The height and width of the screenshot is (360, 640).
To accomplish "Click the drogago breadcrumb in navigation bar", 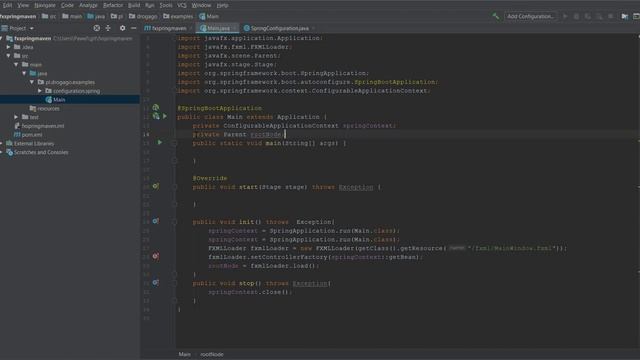I will (143, 16).
